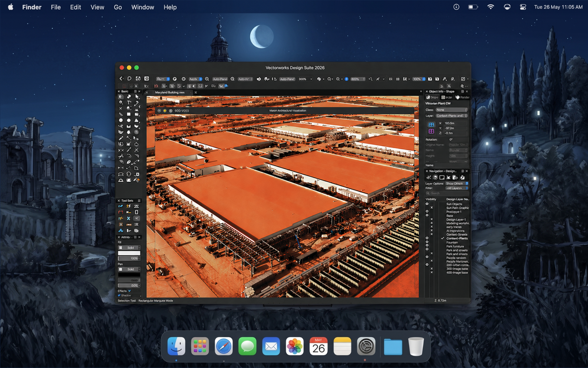588x368 pixels.
Task: Choose the Rectangle tool in Basic palette
Action: click(x=129, y=114)
